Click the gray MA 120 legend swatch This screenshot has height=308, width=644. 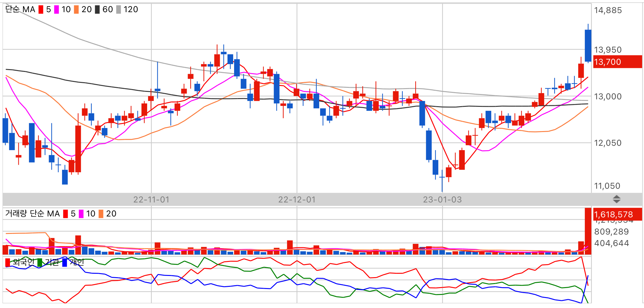pyautogui.click(x=118, y=10)
